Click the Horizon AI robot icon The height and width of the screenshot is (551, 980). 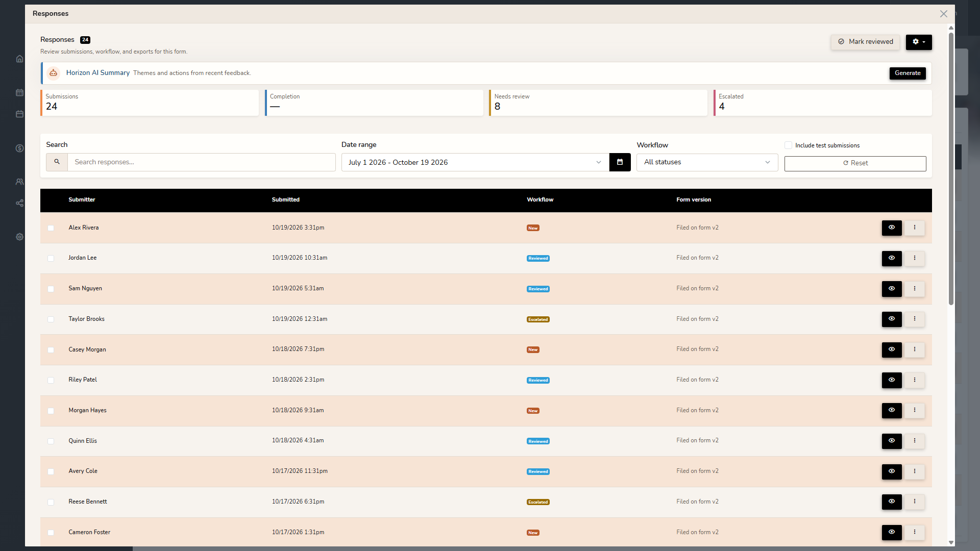(x=53, y=73)
